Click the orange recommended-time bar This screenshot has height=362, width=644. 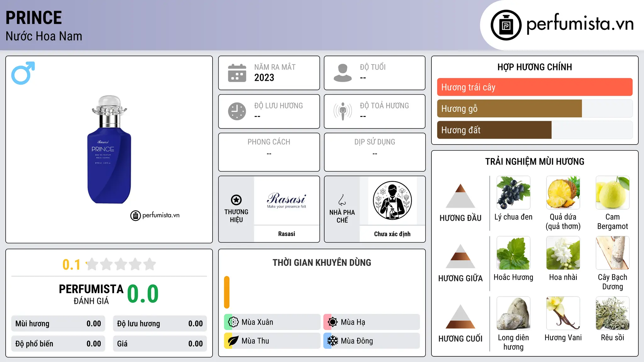tap(227, 292)
